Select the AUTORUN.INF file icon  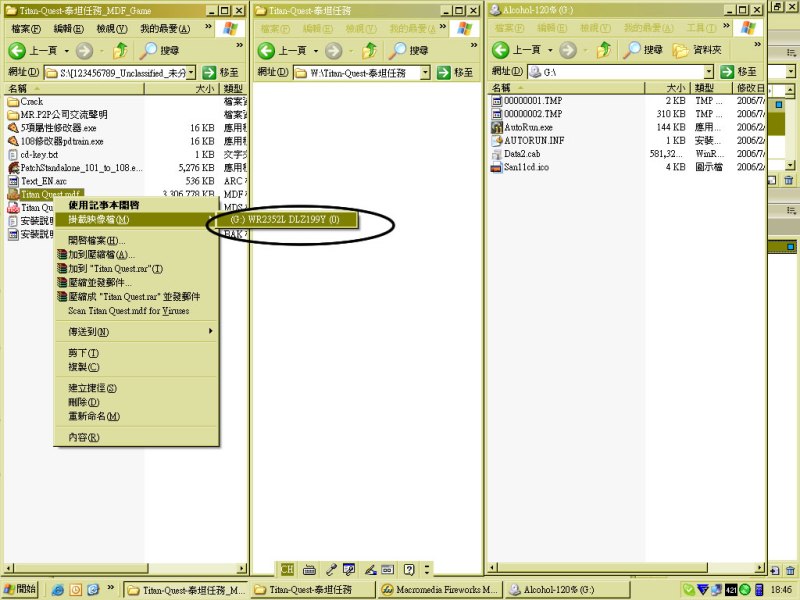coord(496,140)
